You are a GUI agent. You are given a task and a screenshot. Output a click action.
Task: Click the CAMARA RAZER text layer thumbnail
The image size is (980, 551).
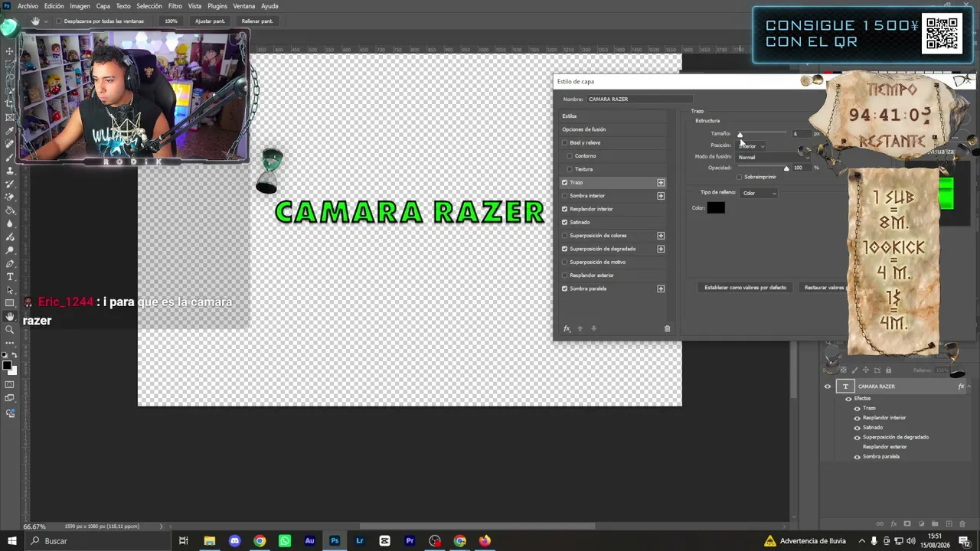click(845, 386)
